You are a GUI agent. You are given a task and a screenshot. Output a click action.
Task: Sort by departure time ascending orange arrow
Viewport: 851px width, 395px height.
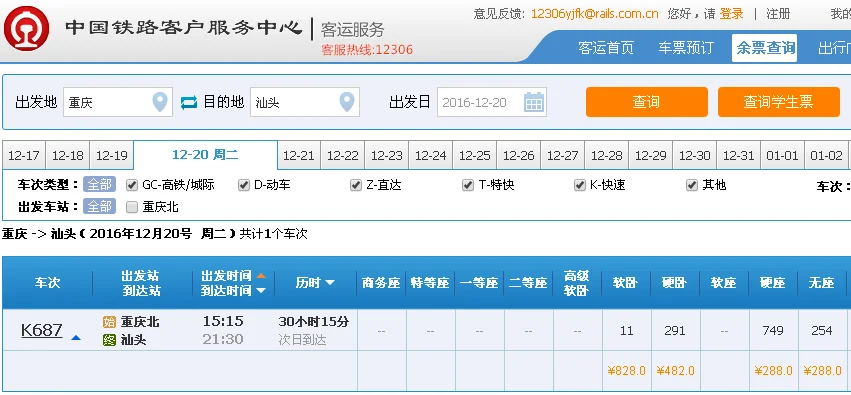[261, 276]
